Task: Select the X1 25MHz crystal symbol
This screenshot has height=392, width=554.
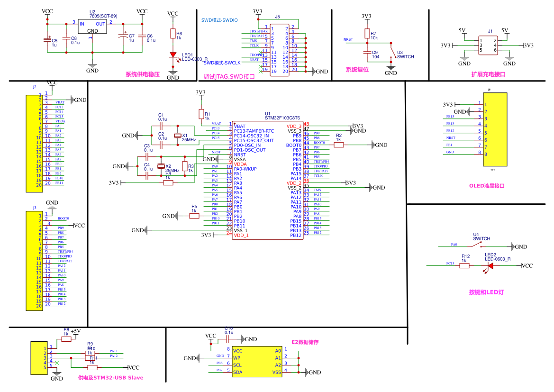Action: [178, 136]
